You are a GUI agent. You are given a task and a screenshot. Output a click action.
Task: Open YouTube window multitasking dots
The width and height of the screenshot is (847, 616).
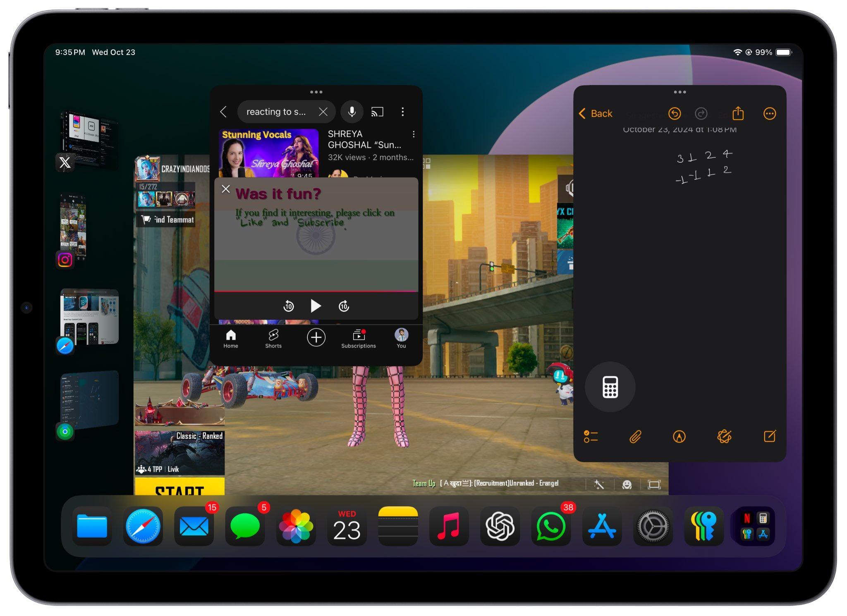point(316,92)
